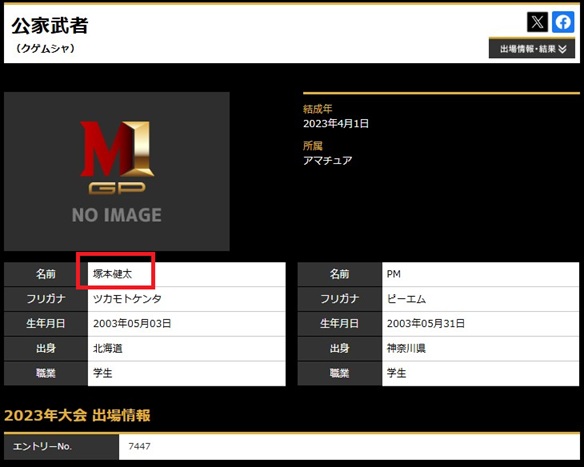Click the birthdate 2003年05月03日 cell
The image size is (584, 467).
click(187, 324)
